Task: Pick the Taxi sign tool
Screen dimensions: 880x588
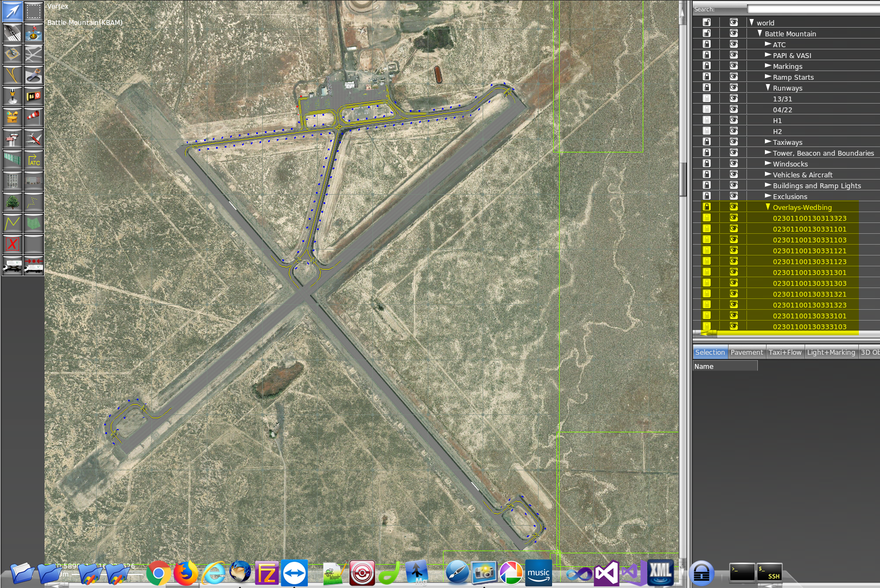Action: pyautogui.click(x=34, y=96)
